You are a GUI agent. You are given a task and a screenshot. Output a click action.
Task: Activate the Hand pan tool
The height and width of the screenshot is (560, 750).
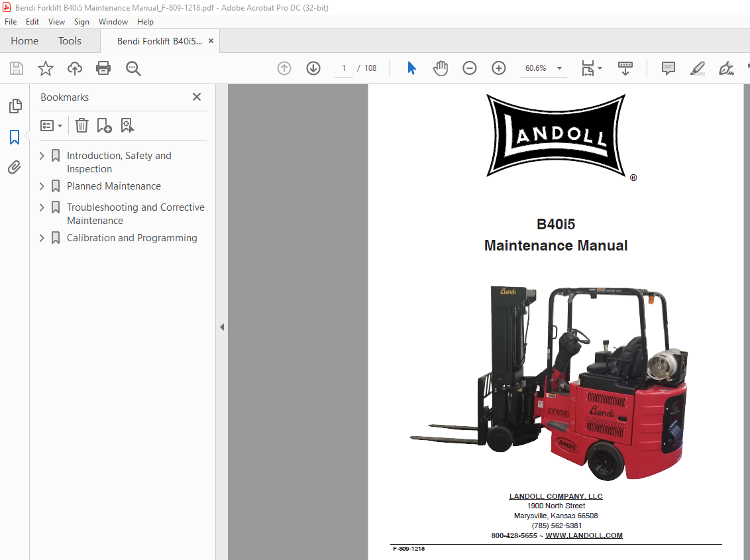coord(441,68)
